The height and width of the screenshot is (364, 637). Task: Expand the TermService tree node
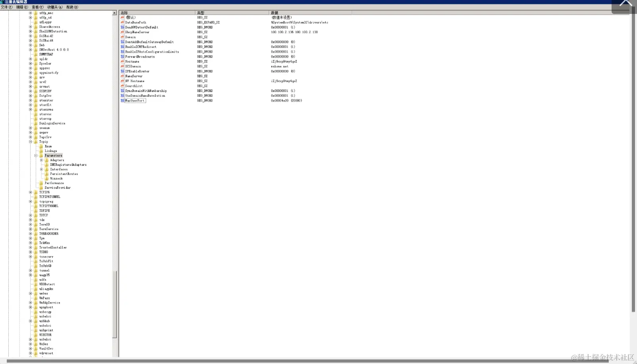pyautogui.click(x=31, y=229)
